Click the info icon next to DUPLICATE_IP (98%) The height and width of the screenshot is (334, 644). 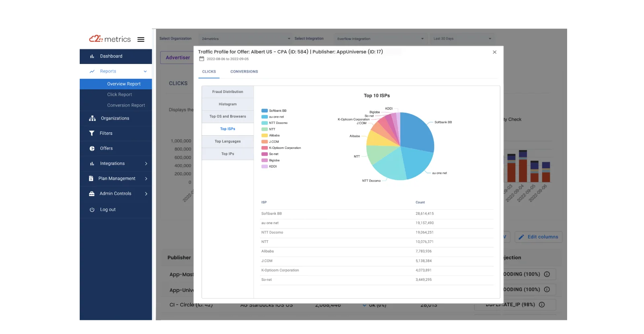click(x=542, y=305)
